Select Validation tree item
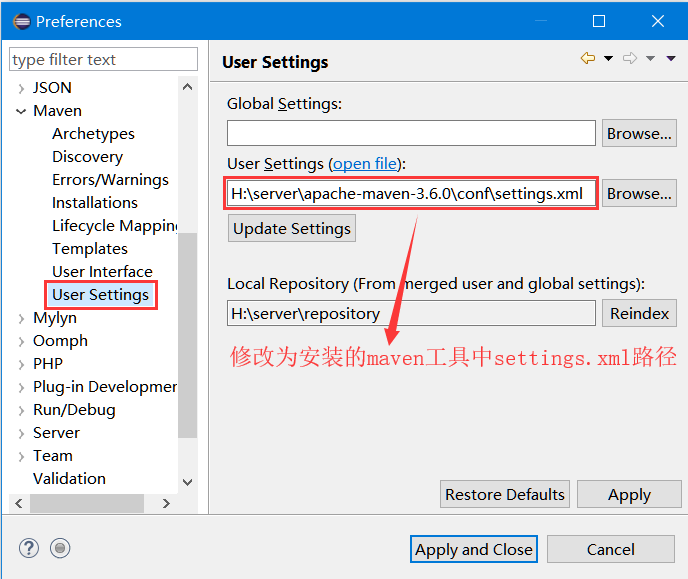Image resolution: width=688 pixels, height=579 pixels. [x=69, y=479]
